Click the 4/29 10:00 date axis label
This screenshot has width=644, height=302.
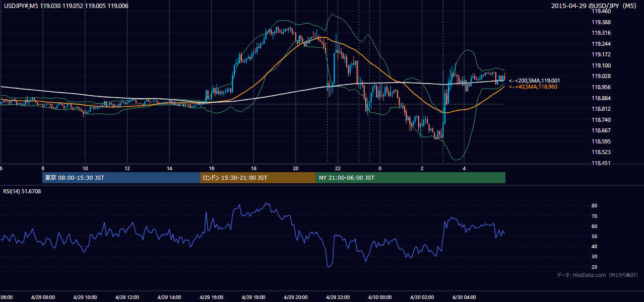[x=85, y=297]
